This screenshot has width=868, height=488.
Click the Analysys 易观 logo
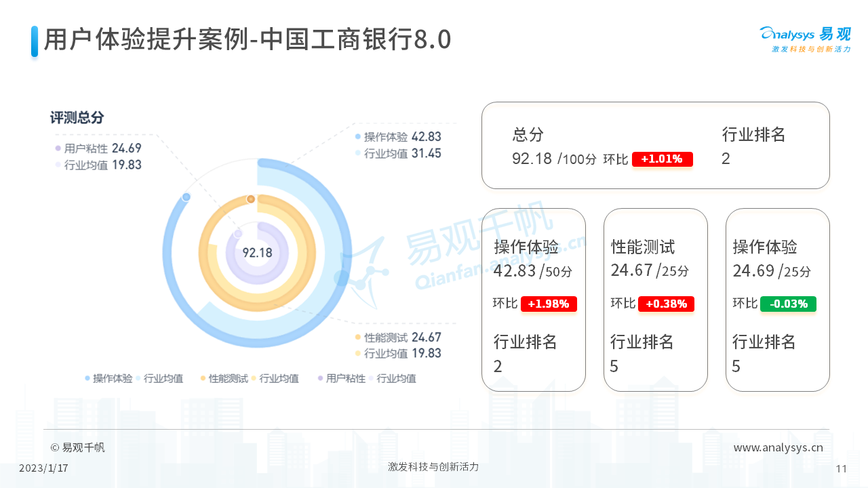point(805,39)
